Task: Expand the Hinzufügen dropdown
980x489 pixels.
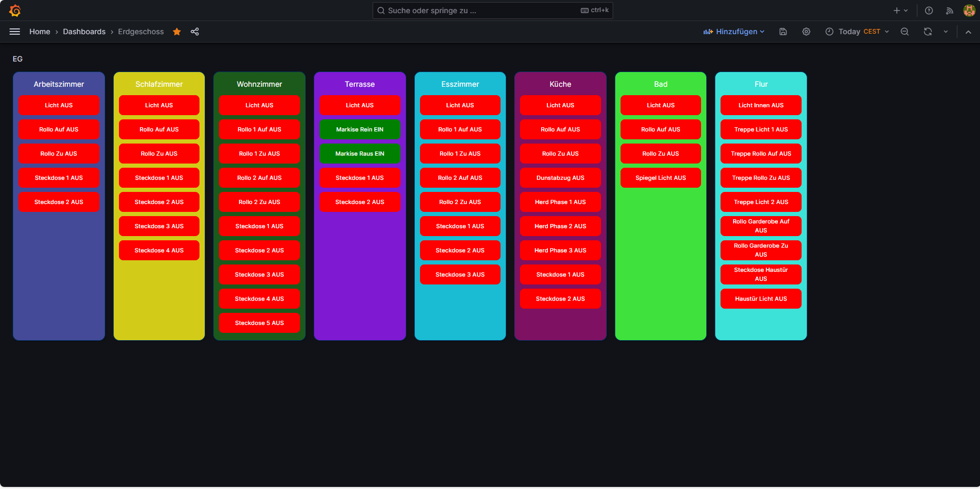Action: (734, 32)
